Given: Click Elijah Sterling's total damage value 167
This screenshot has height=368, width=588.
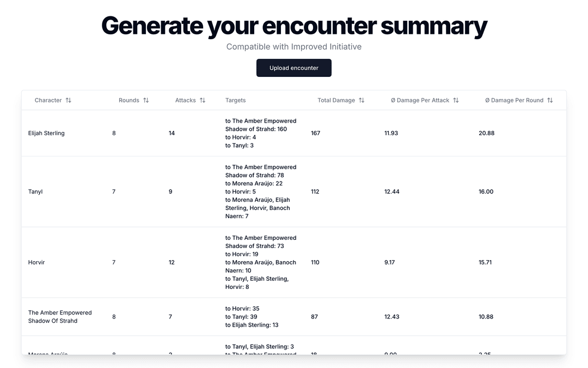Looking at the screenshot, I should click(316, 133).
